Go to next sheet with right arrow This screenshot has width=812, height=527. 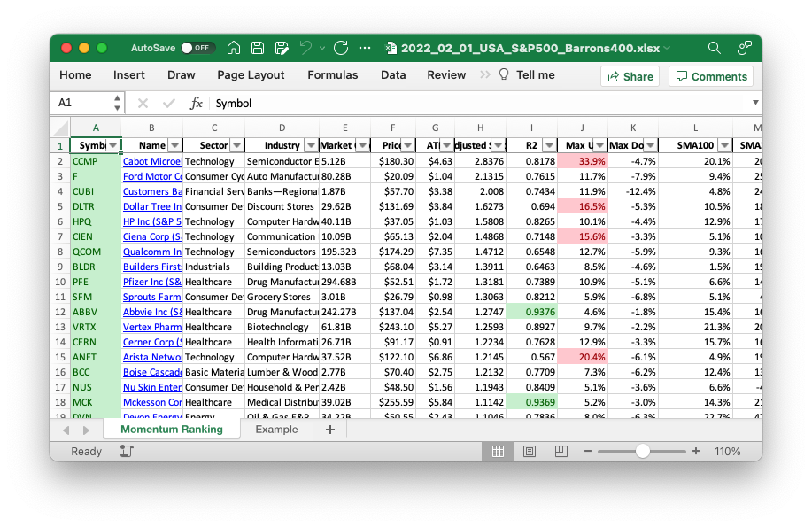pyautogui.click(x=86, y=430)
